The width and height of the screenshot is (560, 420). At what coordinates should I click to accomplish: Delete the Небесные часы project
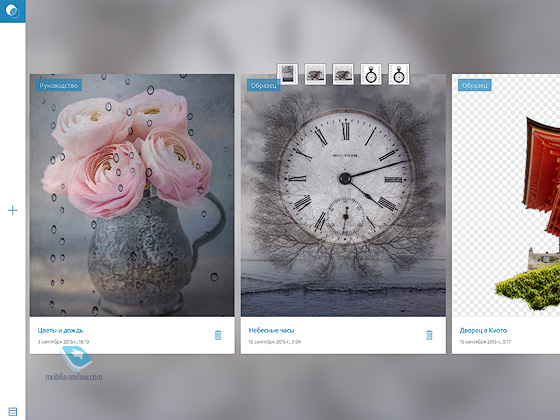pyautogui.click(x=429, y=335)
